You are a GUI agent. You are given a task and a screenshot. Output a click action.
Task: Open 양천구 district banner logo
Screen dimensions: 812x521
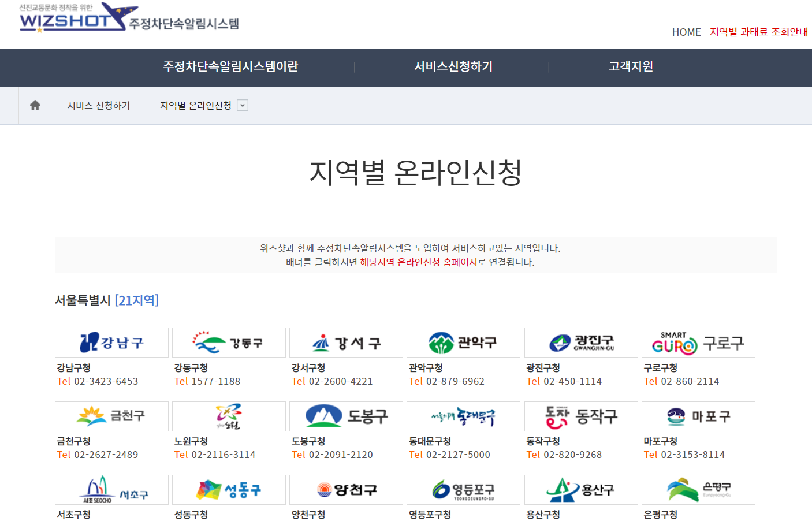pyautogui.click(x=346, y=490)
